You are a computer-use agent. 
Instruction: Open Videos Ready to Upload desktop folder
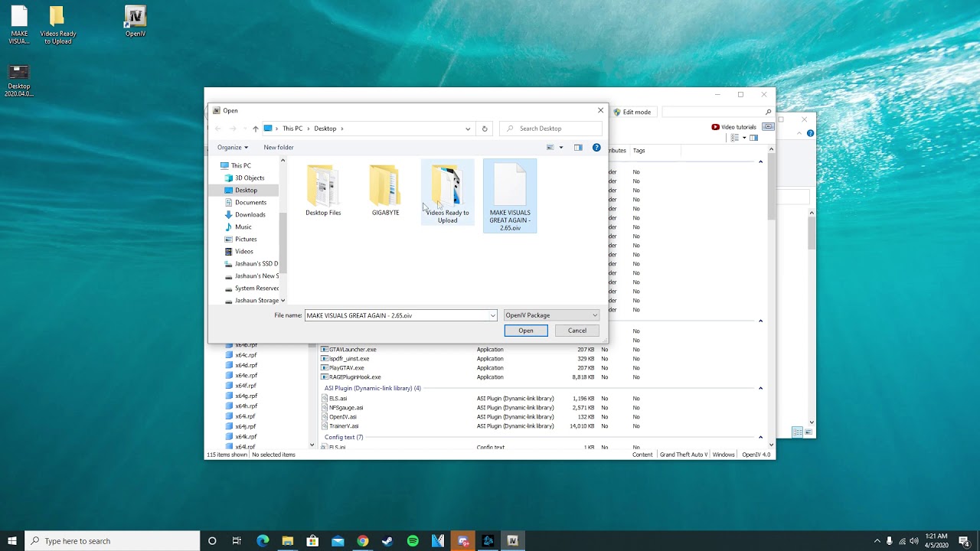tap(57, 25)
